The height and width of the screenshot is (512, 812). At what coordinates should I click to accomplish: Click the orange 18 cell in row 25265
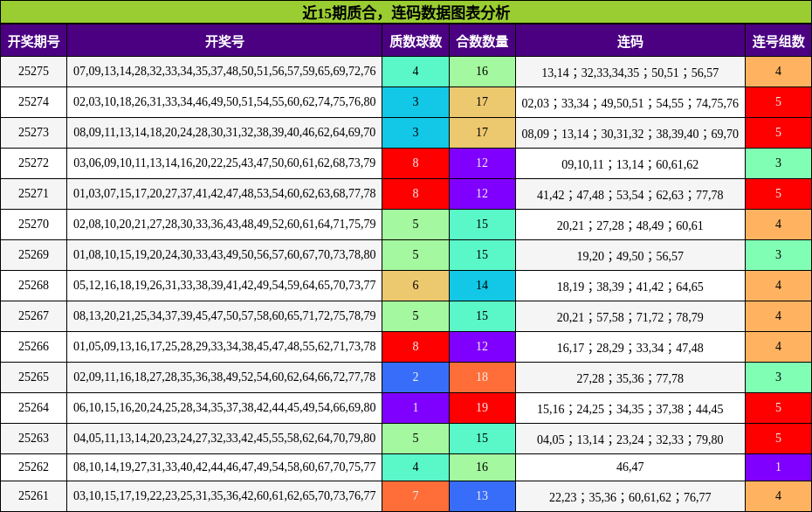(482, 377)
